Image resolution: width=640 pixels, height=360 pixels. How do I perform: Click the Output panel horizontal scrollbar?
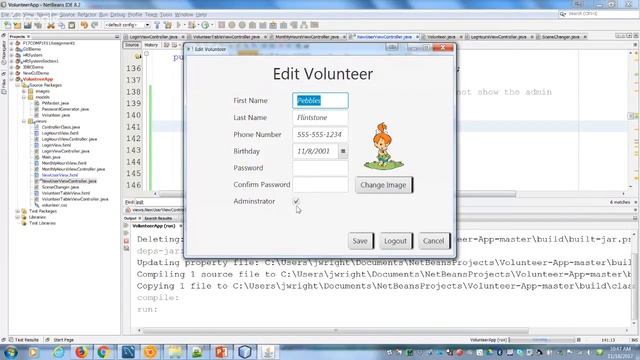coord(336,330)
